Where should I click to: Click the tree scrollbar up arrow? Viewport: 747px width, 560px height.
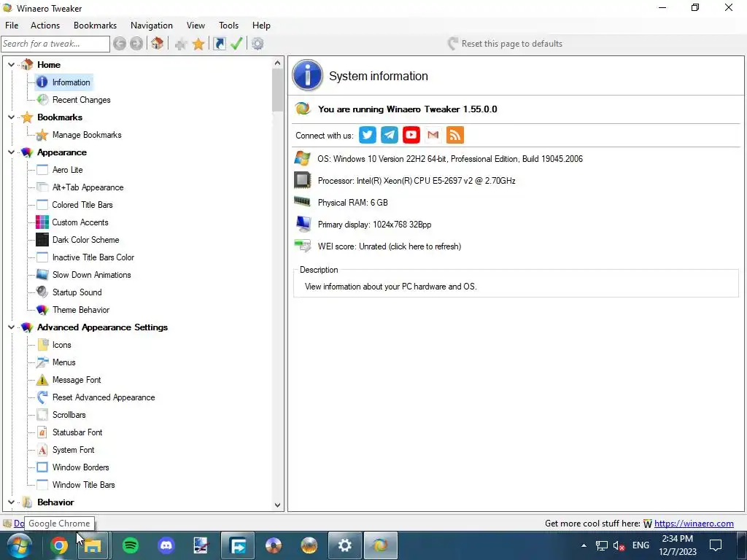click(278, 63)
